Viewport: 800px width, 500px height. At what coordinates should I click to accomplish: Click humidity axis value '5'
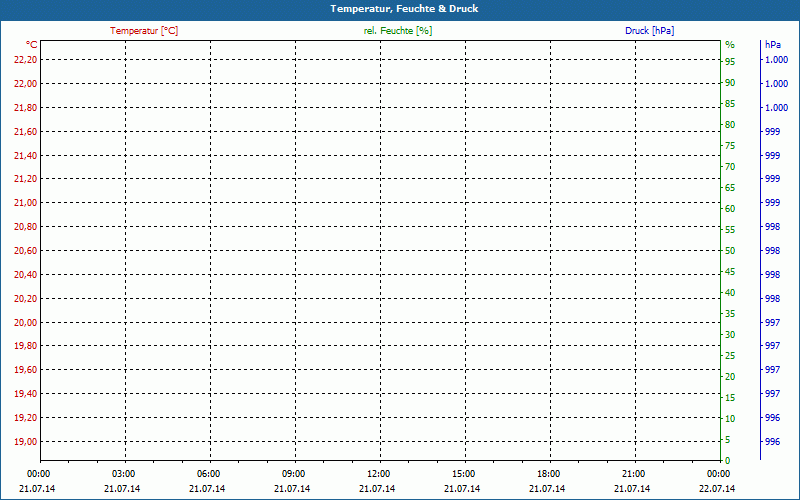(728, 439)
